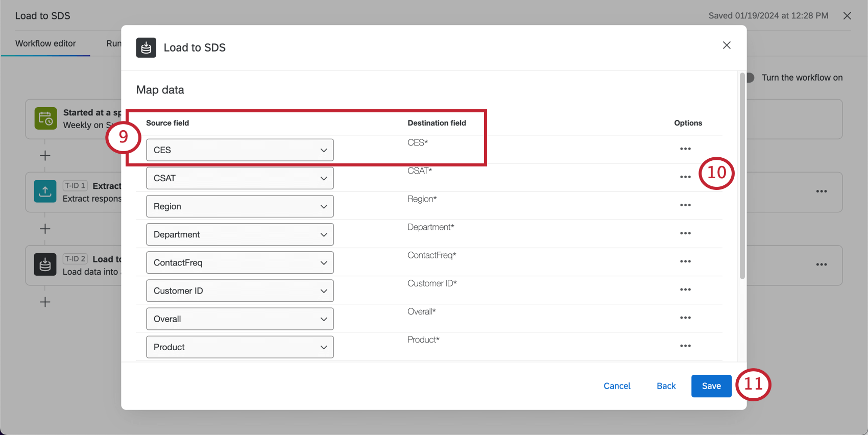This screenshot has height=435, width=868.
Task: Open options menu for Customer ID row
Action: 685,289
